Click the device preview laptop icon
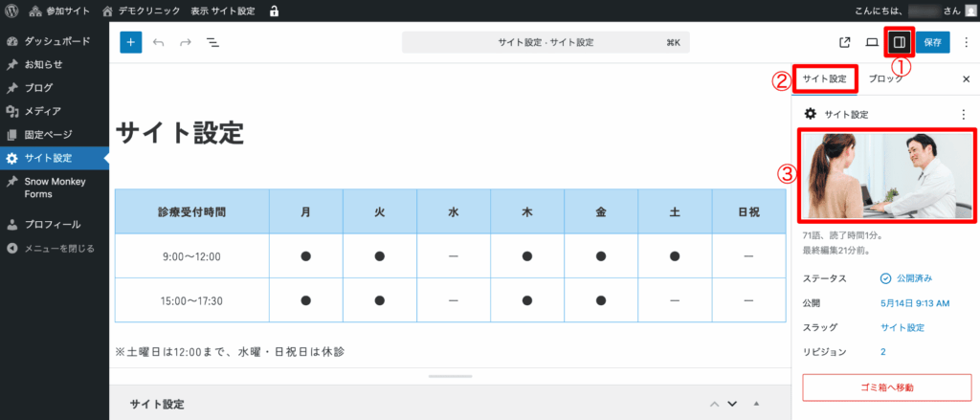Screen dimensions: 980x420 872,42
